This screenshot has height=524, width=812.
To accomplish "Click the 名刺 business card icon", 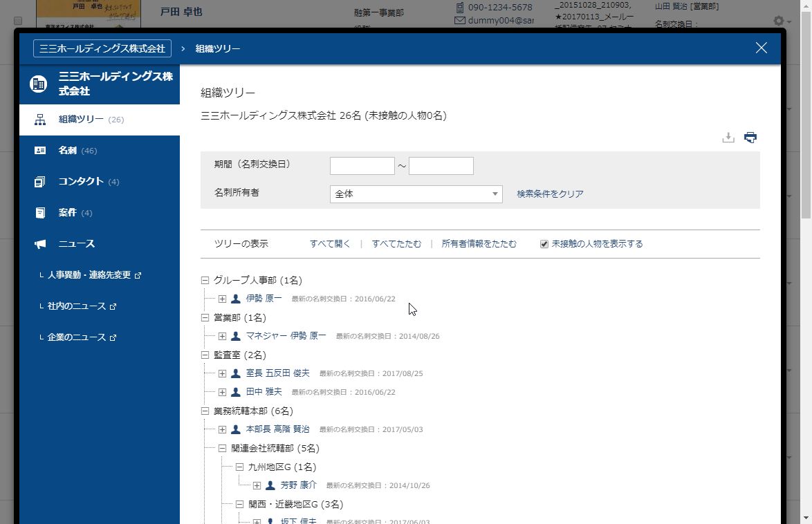I will 40,151.
